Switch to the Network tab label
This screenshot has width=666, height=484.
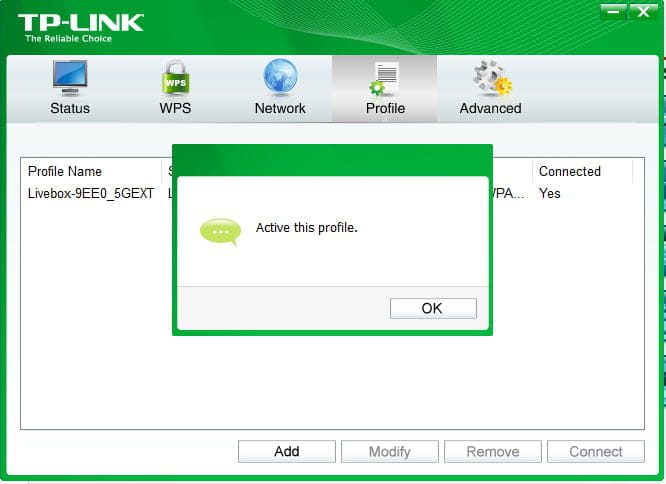point(280,108)
